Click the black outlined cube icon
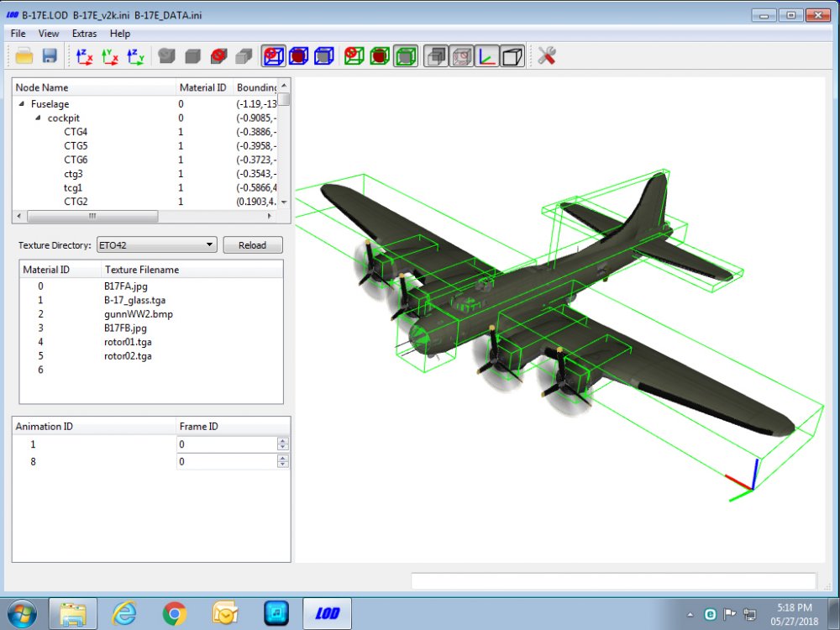This screenshot has height=630, width=840. (512, 56)
